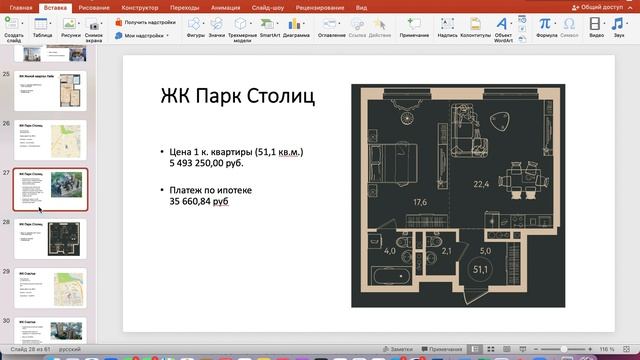Expand Объект WordArt dropdown arrow
640x360 pixels.
[511, 23]
